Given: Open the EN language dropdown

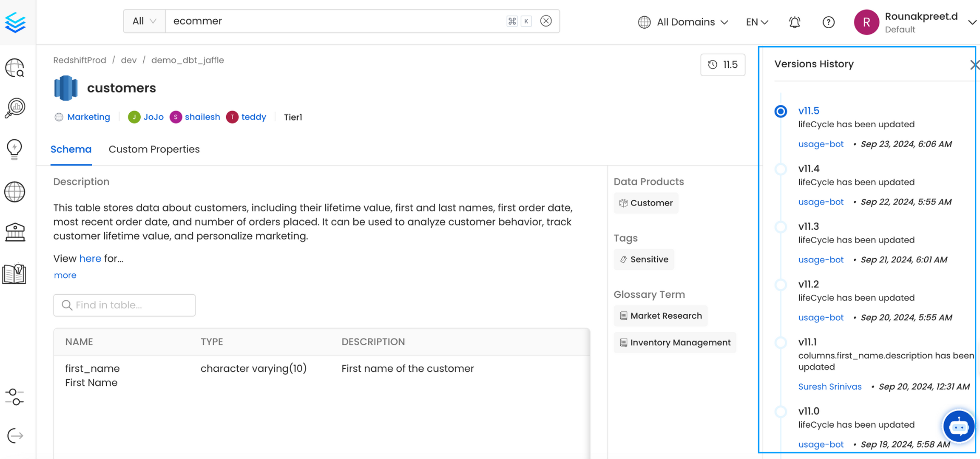Looking at the screenshot, I should [757, 22].
